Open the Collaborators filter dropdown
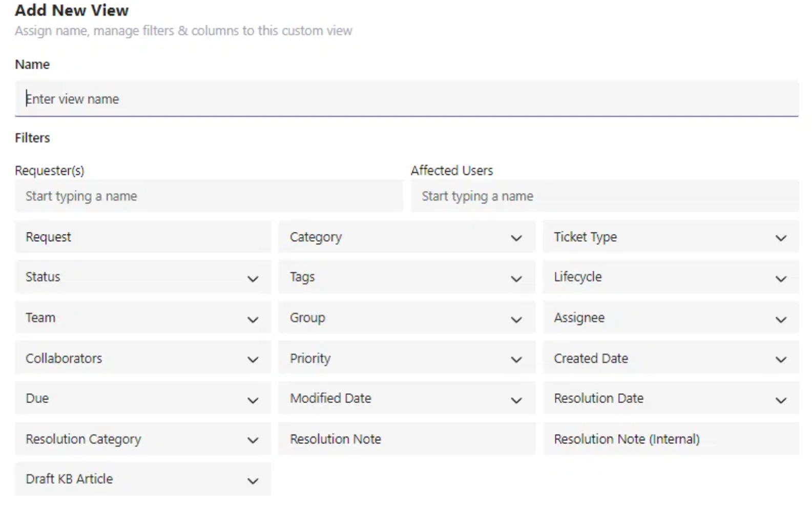The height and width of the screenshot is (508, 812). click(x=142, y=358)
